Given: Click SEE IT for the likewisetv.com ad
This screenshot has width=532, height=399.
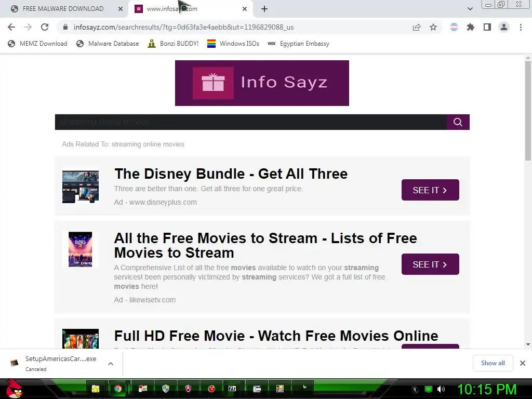Looking at the screenshot, I should (x=430, y=264).
